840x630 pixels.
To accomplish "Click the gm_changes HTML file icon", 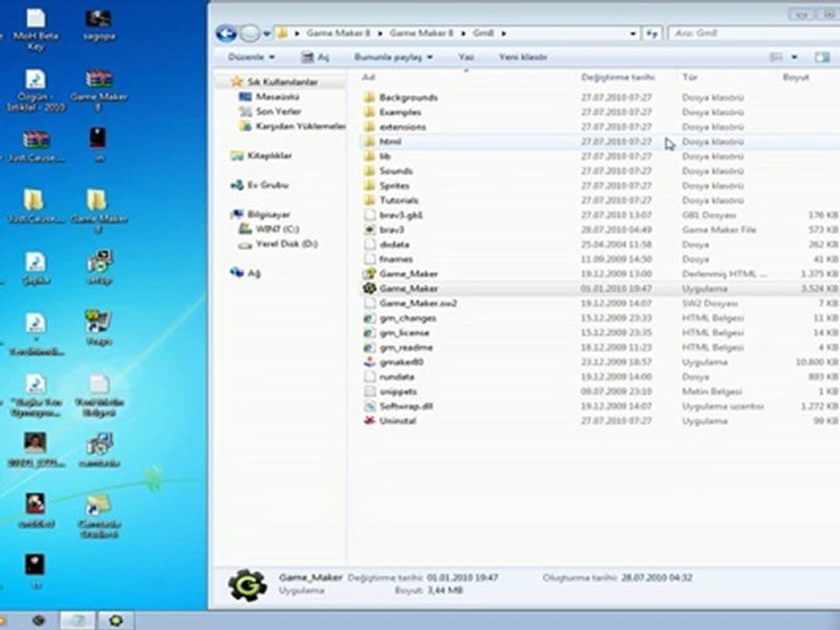I will 369,318.
